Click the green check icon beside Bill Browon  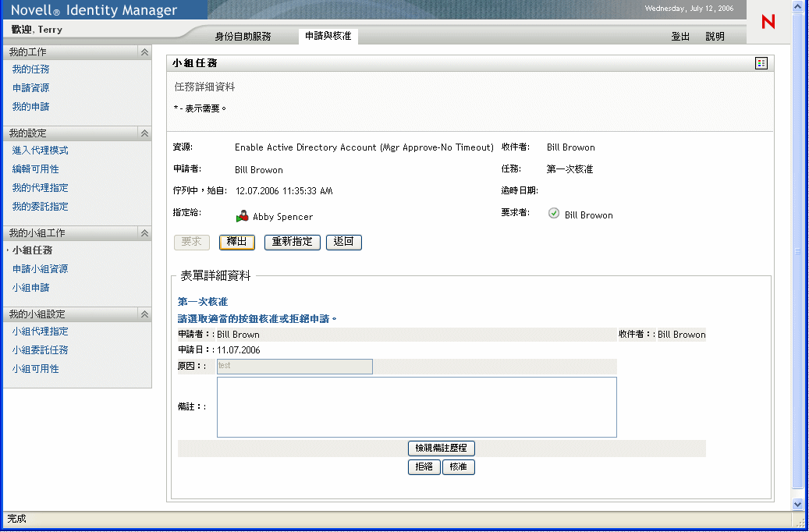[x=554, y=213]
